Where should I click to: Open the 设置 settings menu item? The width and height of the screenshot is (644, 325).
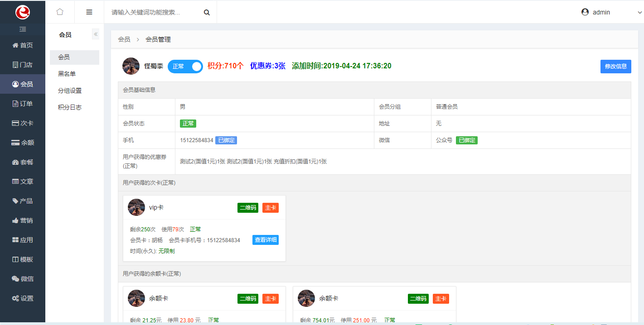click(x=23, y=298)
